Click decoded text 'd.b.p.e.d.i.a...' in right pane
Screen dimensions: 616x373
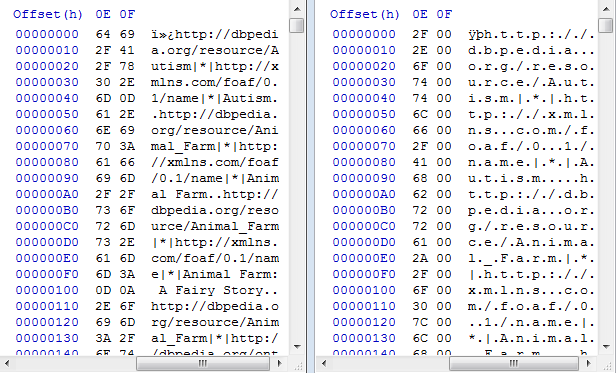[531, 50]
